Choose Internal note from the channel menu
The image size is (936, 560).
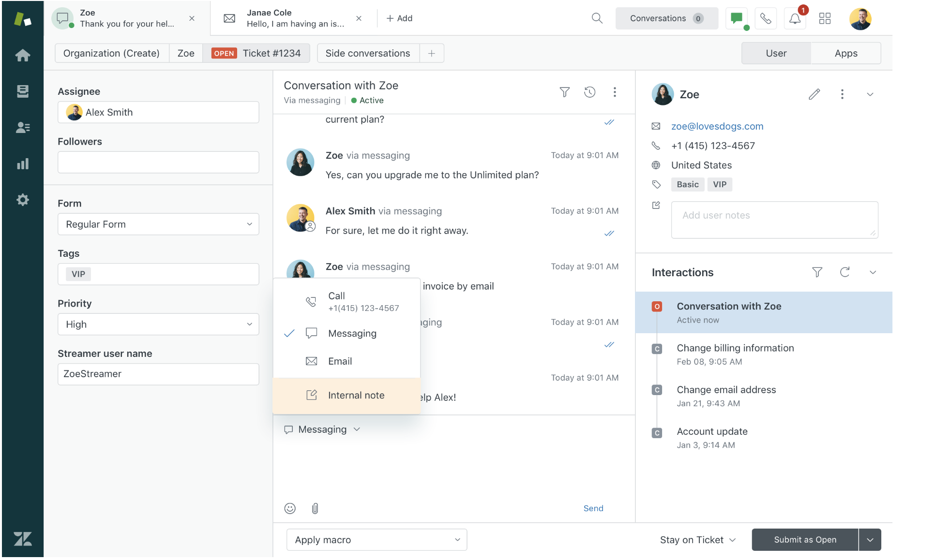point(356,395)
